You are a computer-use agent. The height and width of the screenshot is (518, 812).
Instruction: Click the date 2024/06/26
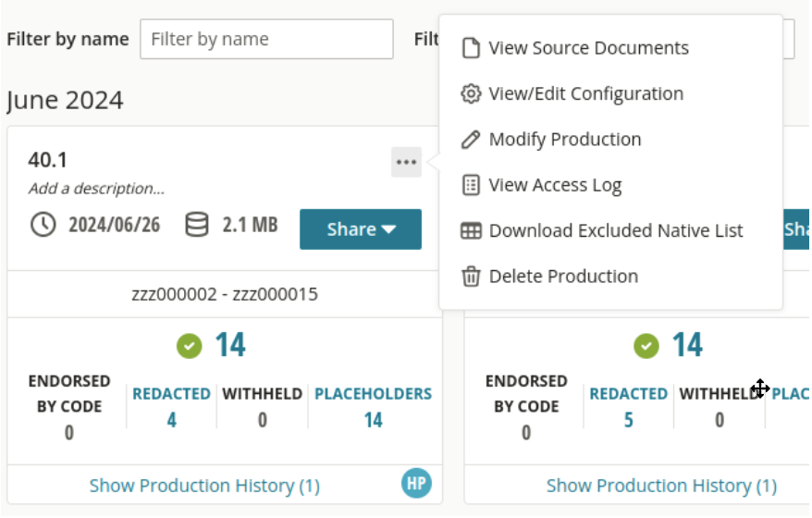point(115,225)
